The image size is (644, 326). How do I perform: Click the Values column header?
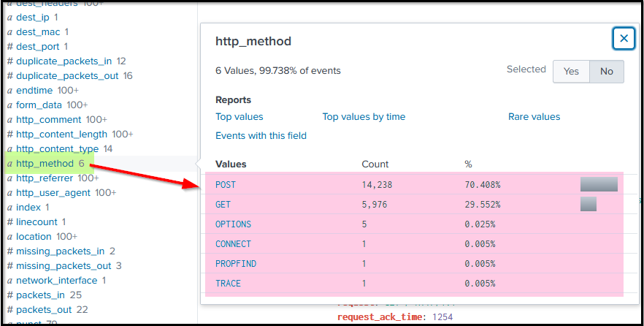tap(231, 164)
